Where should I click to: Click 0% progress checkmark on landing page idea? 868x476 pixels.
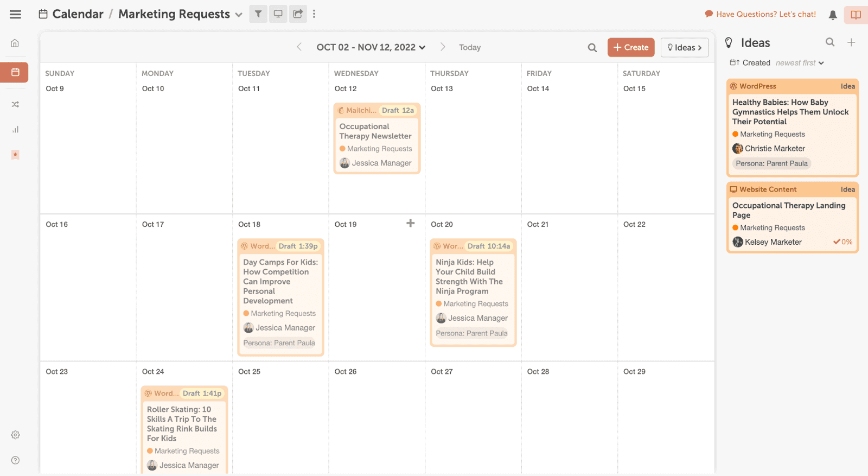843,242
